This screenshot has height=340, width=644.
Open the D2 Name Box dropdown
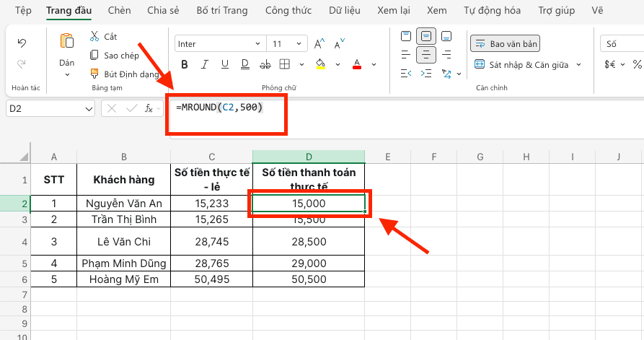pyautogui.click(x=89, y=109)
